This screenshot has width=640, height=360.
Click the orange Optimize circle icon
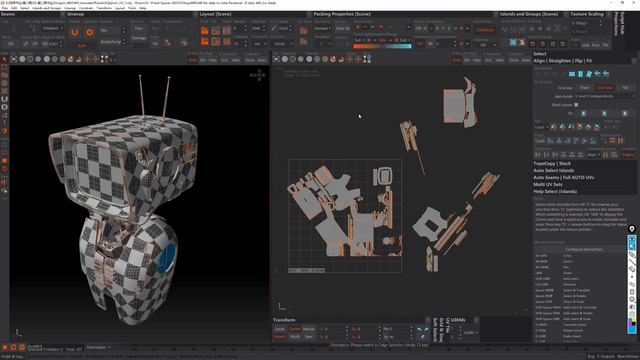click(x=89, y=32)
